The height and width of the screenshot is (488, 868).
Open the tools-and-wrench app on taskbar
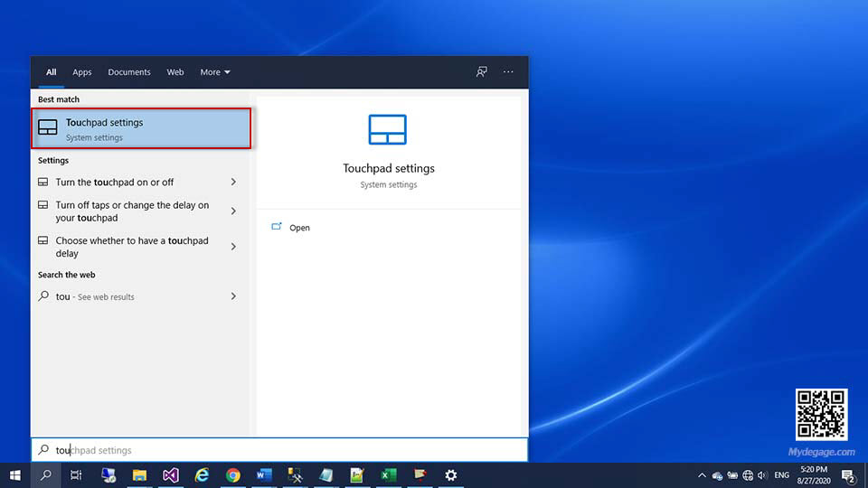click(x=295, y=475)
